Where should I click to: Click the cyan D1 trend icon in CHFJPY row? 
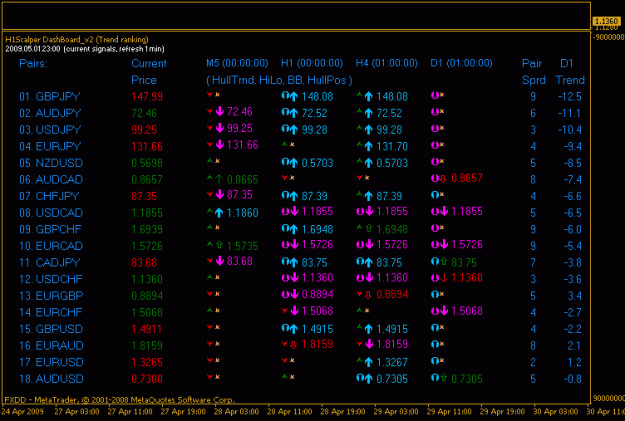click(x=434, y=195)
